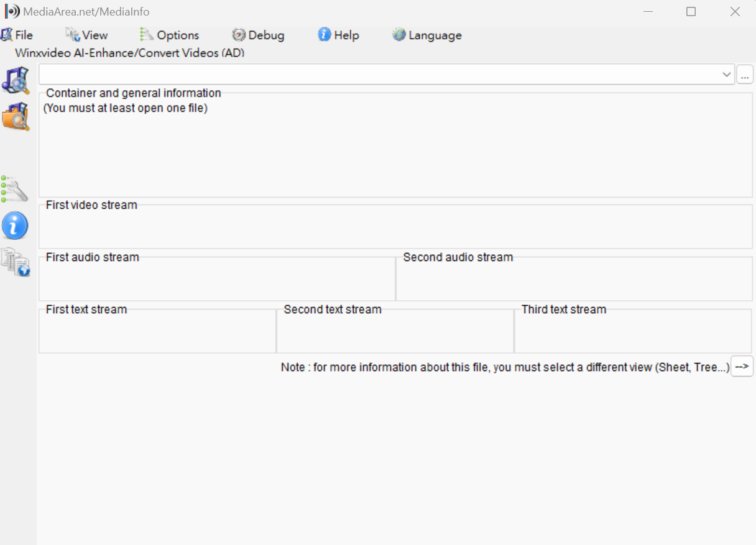This screenshot has height=545, width=756.
Task: Click the MediaInfo app icon in title bar
Action: click(12, 12)
